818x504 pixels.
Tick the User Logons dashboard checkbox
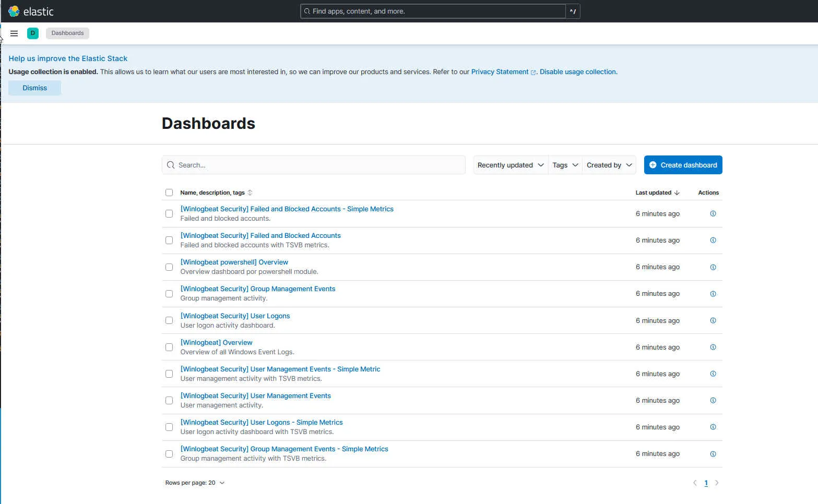169,320
